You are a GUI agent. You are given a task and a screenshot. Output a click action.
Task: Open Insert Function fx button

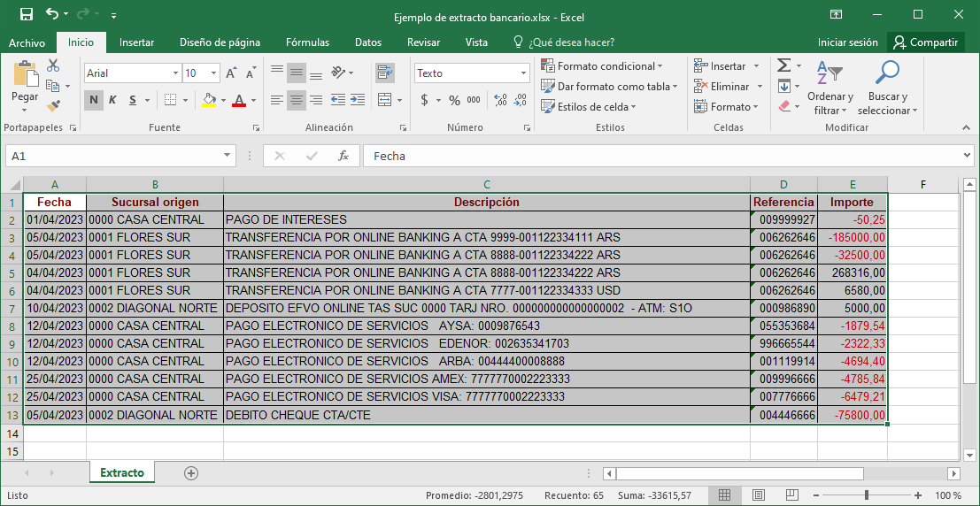click(x=343, y=156)
